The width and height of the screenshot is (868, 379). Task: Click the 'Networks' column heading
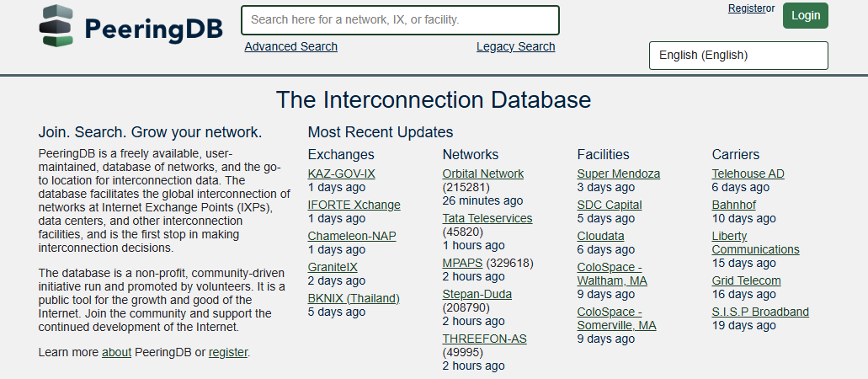[471, 154]
